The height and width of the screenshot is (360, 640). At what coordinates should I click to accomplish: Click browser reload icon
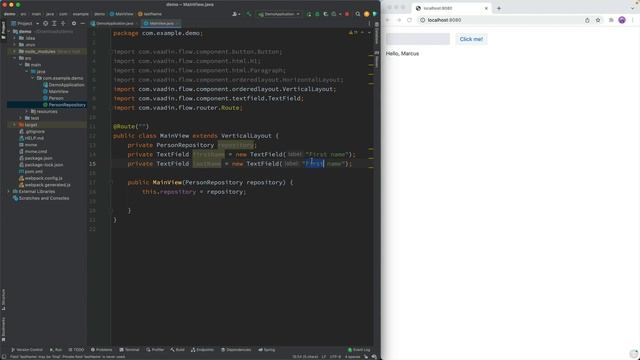point(409,20)
